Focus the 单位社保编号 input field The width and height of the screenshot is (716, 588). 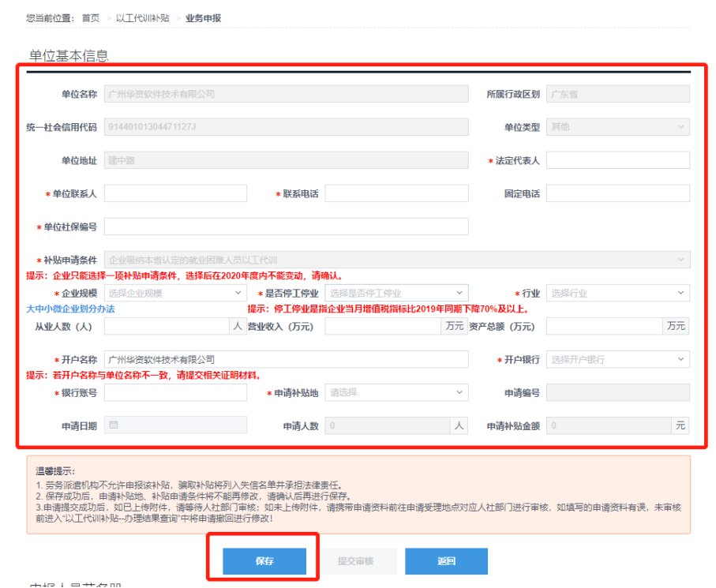pyautogui.click(x=286, y=227)
